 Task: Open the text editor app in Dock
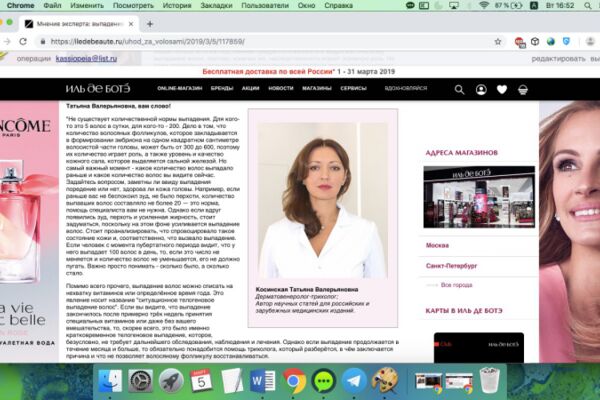232,381
